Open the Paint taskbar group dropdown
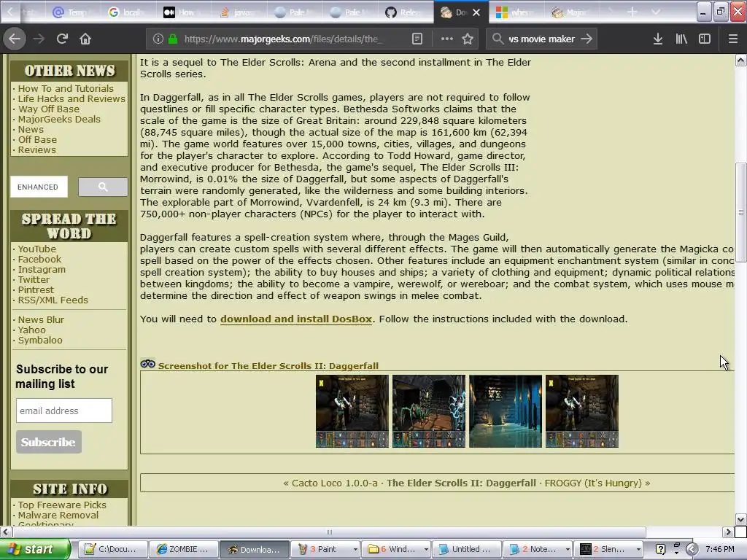This screenshot has width=747, height=560. coord(355,550)
